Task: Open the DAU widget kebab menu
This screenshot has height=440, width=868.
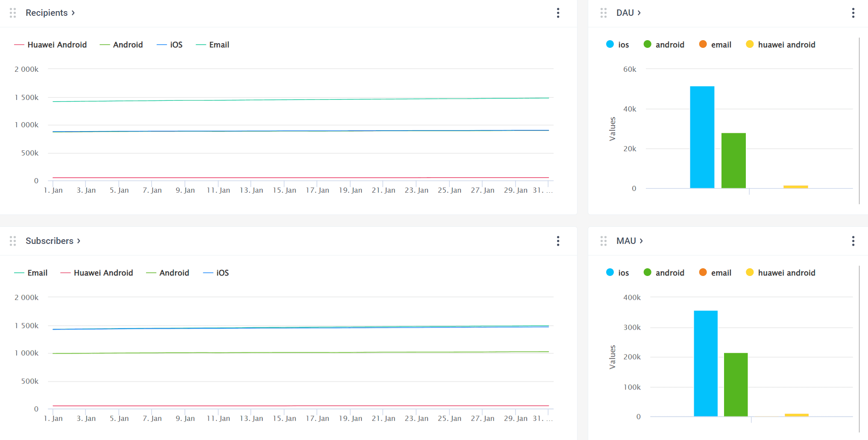Action: [853, 13]
